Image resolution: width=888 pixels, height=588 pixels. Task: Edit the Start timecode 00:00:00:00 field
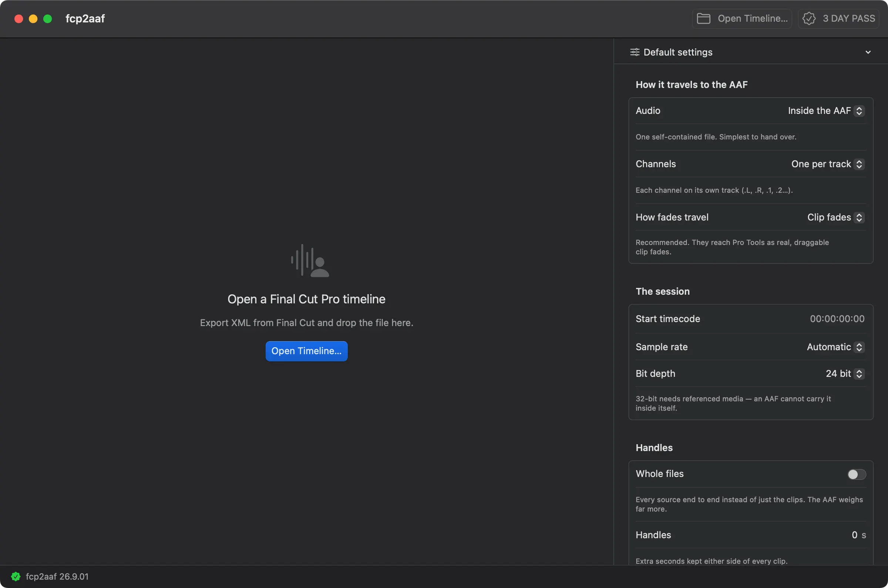(x=837, y=319)
